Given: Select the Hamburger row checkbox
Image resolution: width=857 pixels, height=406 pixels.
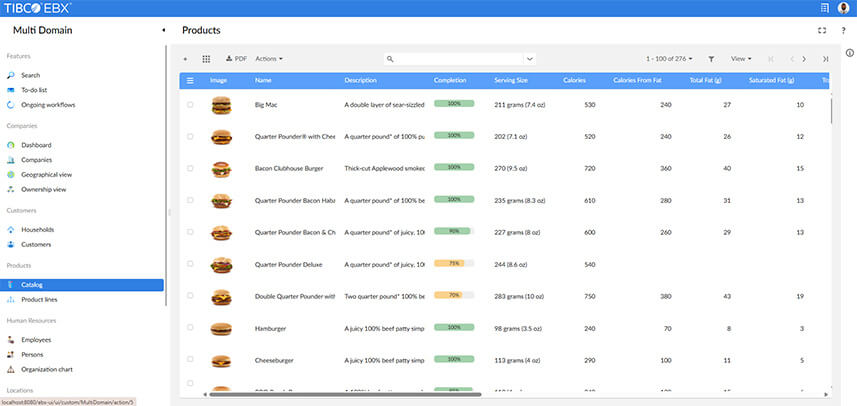Looking at the screenshot, I should point(190,327).
